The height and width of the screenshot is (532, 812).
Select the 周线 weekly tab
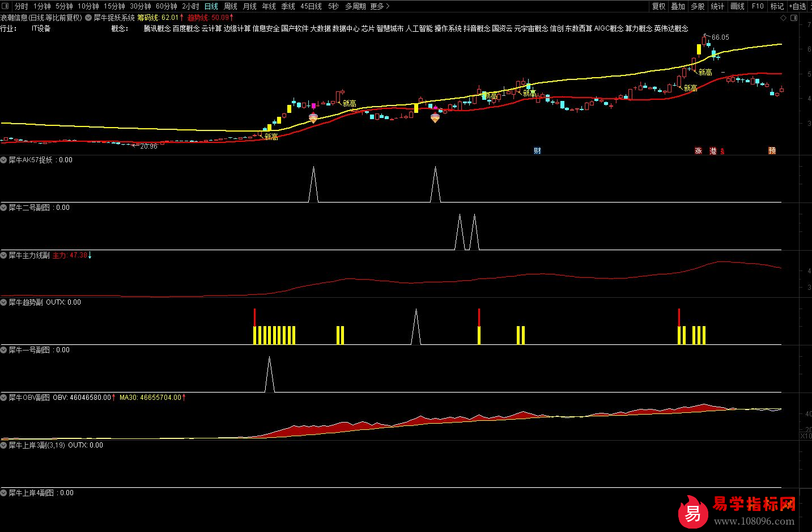pos(231,6)
